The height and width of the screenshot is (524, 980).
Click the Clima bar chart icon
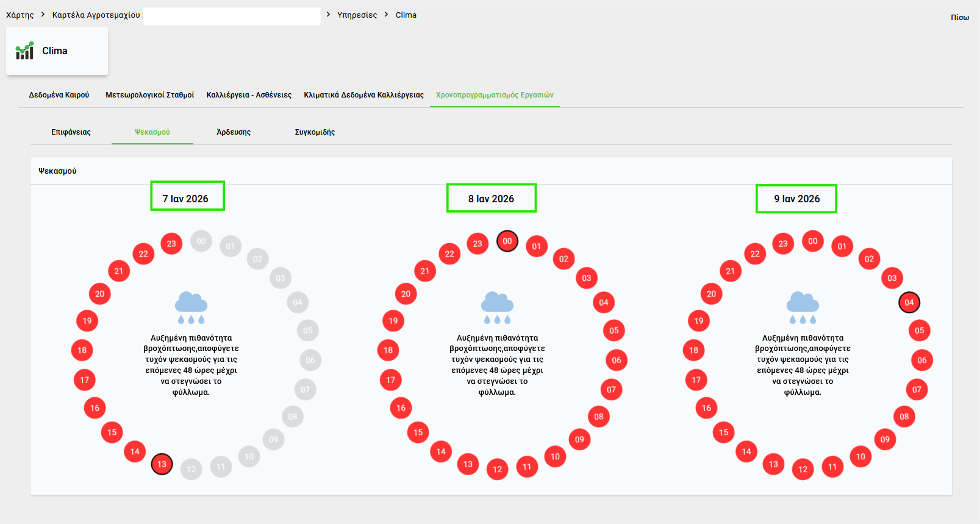point(25,51)
